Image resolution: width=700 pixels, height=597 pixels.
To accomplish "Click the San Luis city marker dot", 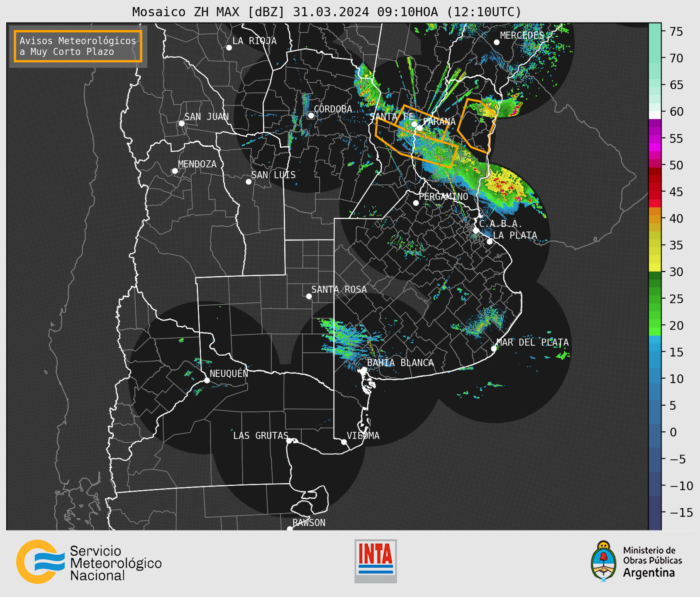I will [249, 182].
